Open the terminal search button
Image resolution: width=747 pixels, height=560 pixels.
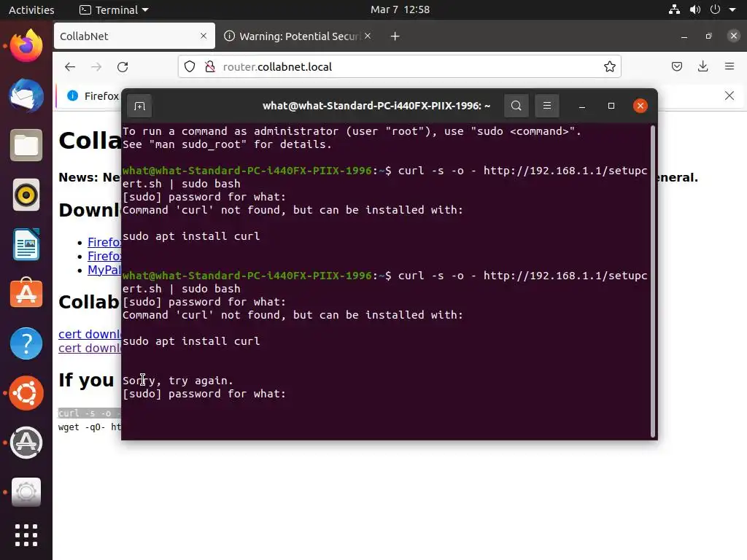[x=516, y=106]
